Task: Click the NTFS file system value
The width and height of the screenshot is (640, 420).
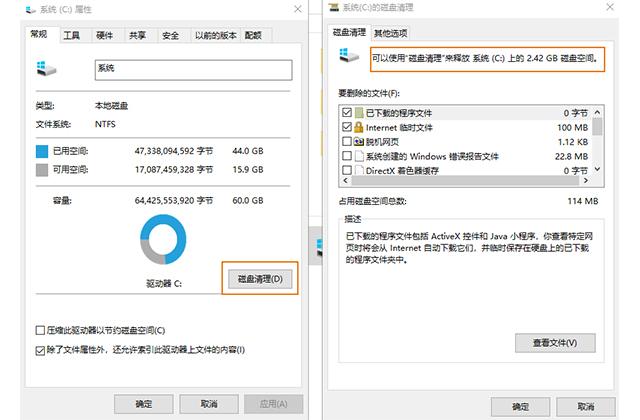Action: click(x=105, y=124)
